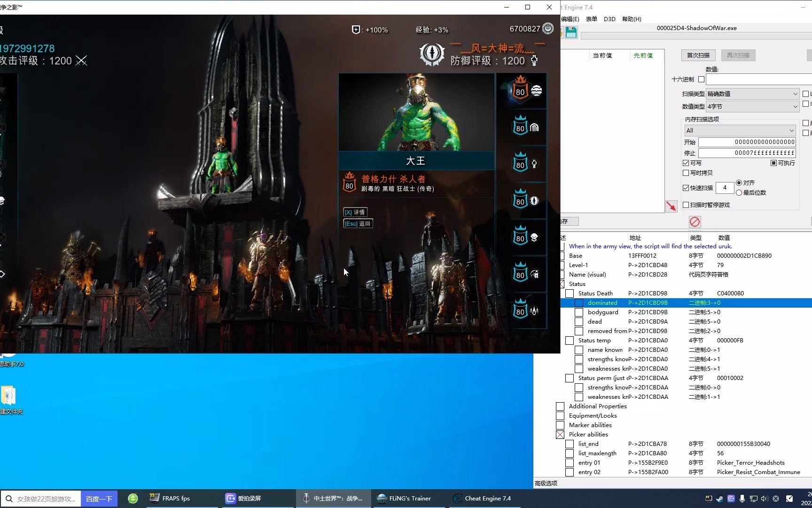This screenshot has height=508, width=812.
Task: Select the level 80 slot with torch icon
Action: (x=522, y=164)
